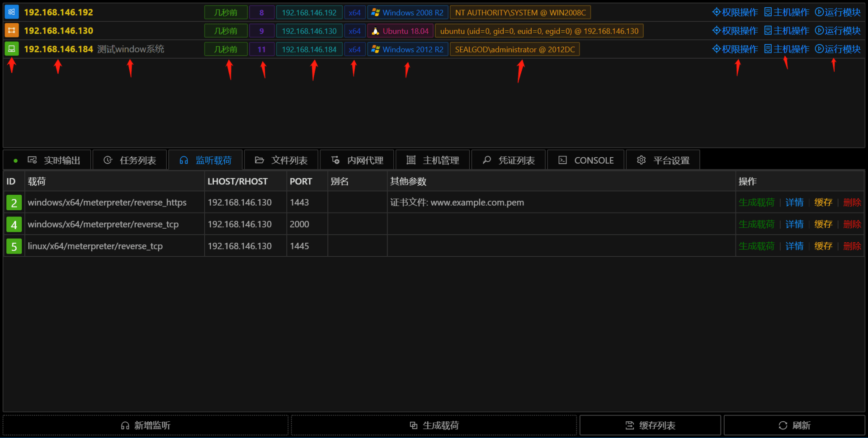The width and height of the screenshot is (868, 438).
Task: Click port cell 1443
Action: [307, 203]
